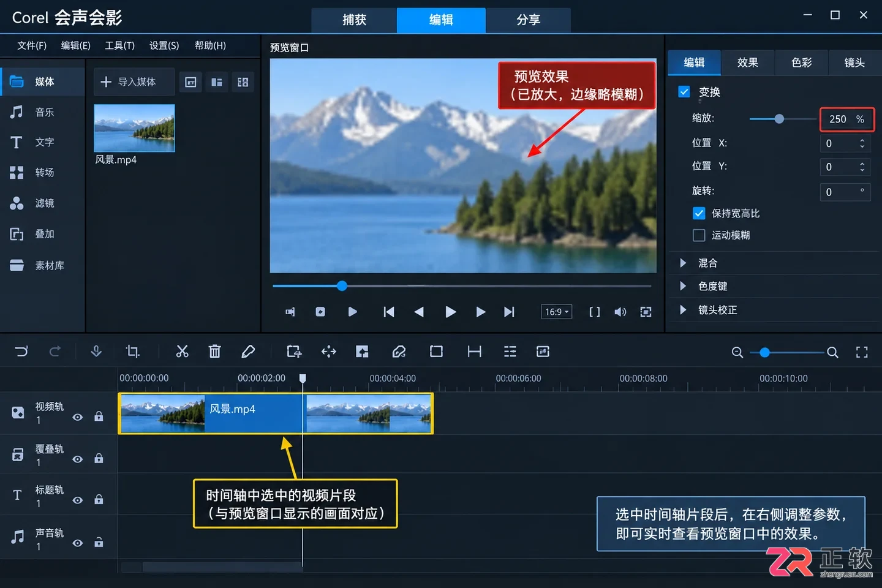The image size is (882, 588).
Task: Switch to the 镜头 panel tab
Action: (854, 62)
